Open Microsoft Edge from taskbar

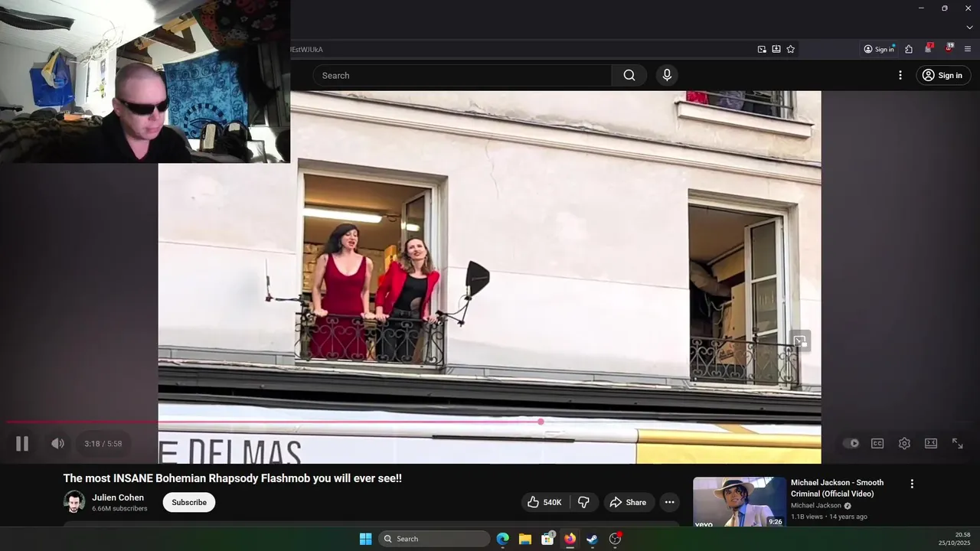[x=503, y=539]
